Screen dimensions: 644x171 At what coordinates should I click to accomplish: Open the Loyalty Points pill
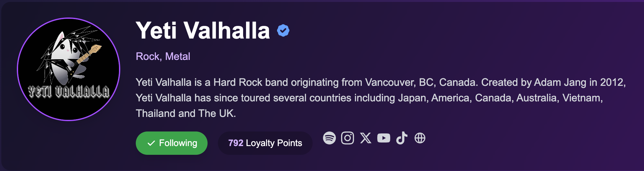(265, 143)
